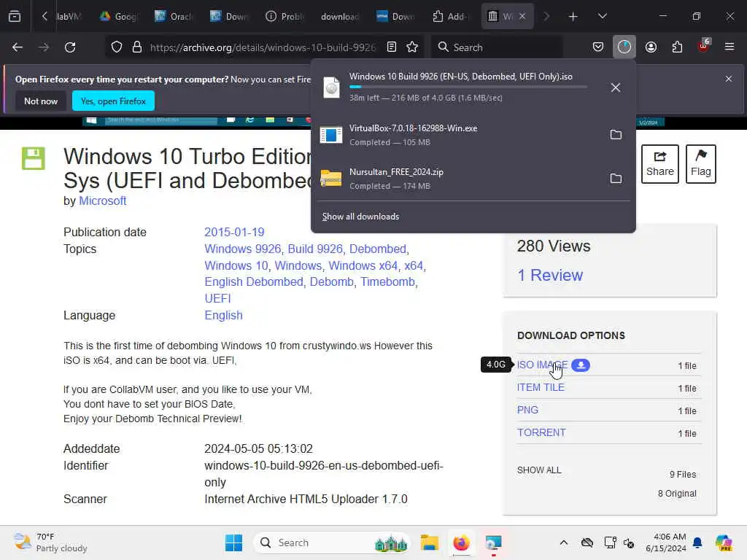This screenshot has height=560, width=747.
Task: Open Show all downloads
Action: [360, 217]
